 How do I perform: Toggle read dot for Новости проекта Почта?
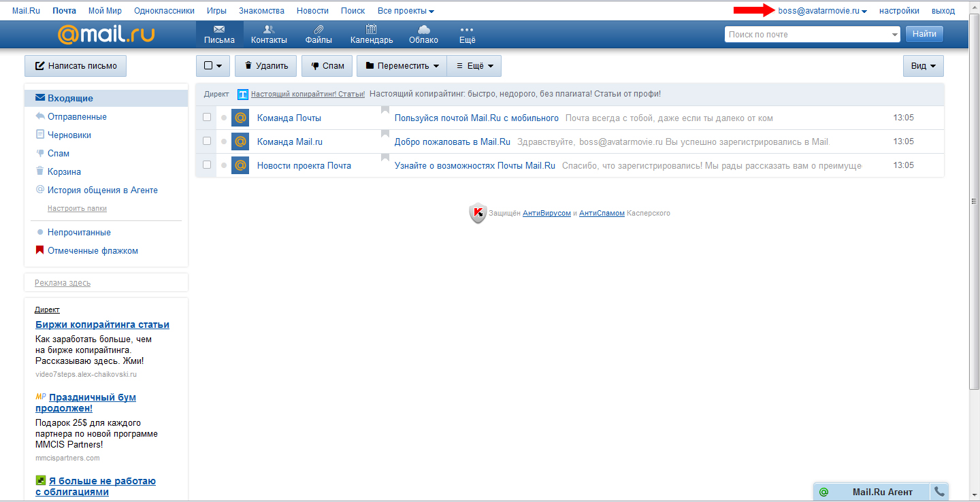224,165
